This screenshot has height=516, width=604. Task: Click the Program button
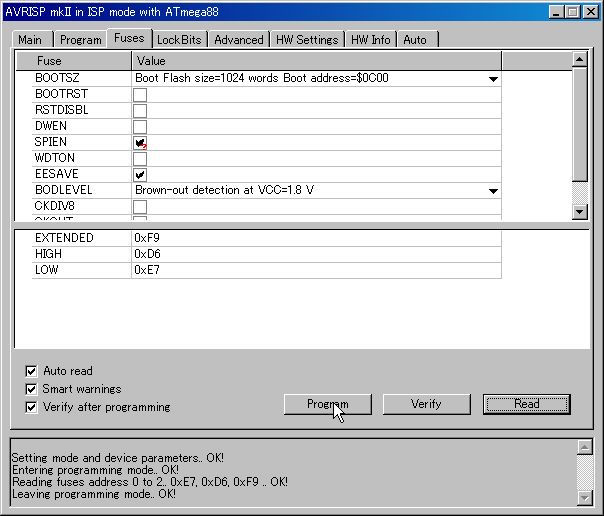point(328,404)
